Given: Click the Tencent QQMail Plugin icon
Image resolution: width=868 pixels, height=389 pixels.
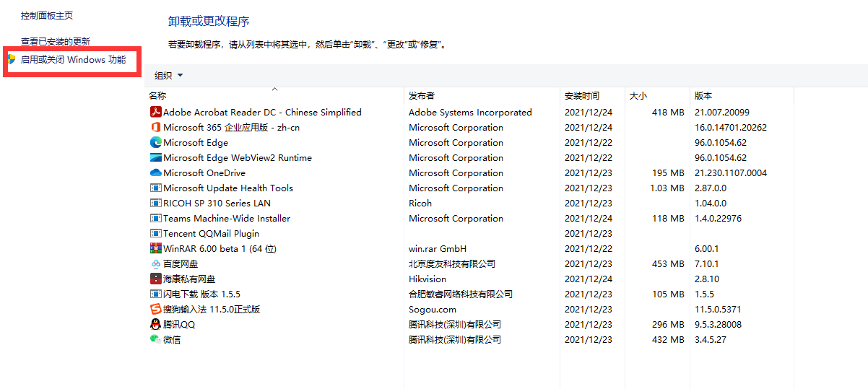Looking at the screenshot, I should (x=155, y=233).
